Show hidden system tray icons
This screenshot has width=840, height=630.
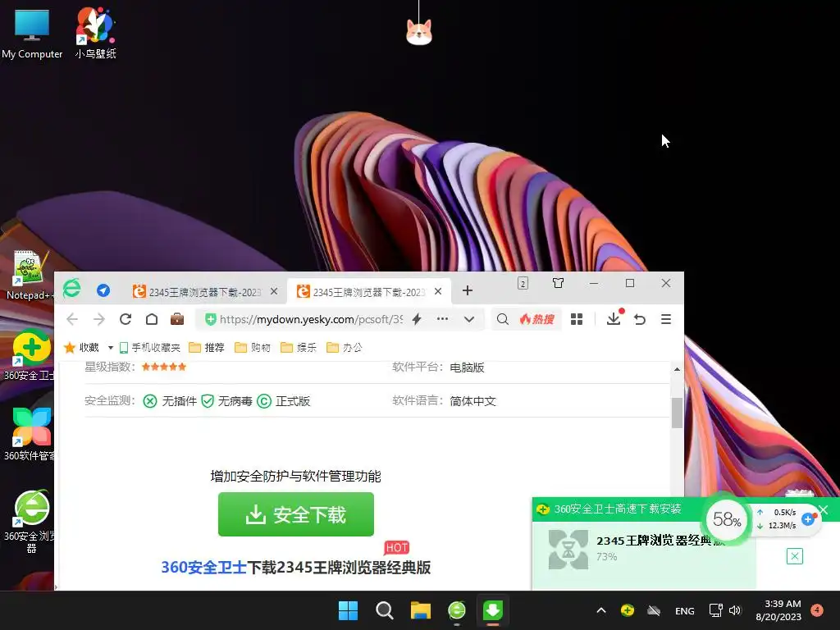601,610
